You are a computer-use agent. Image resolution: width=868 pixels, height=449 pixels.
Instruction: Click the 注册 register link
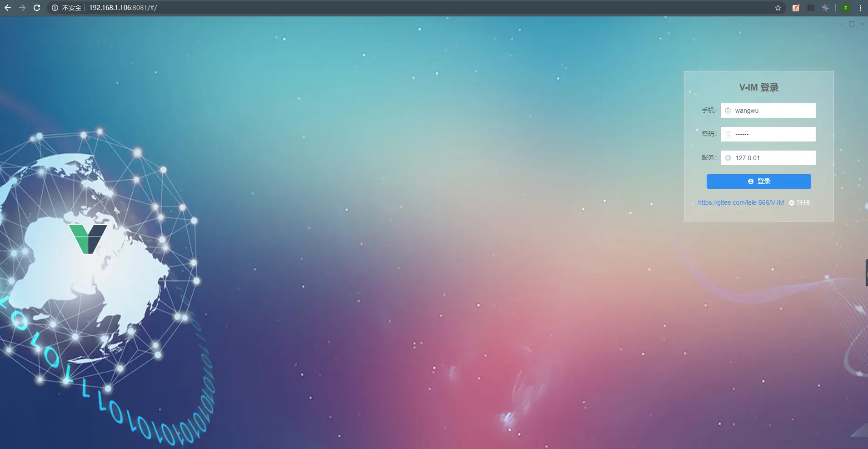[800, 202]
